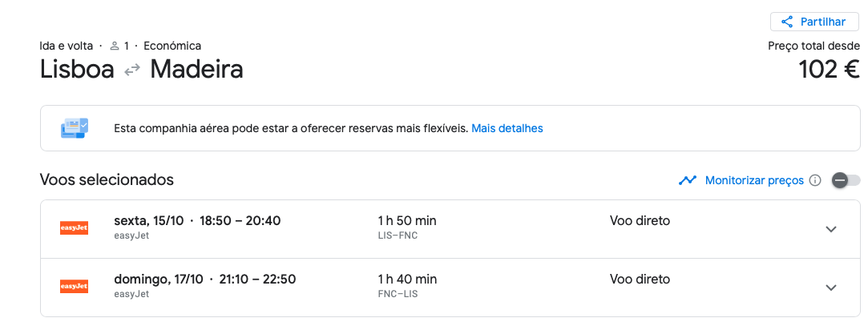Viewport: 868px width, 330px height.
Task: Open the info icon next to Monitorizar preços
Action: tap(815, 180)
